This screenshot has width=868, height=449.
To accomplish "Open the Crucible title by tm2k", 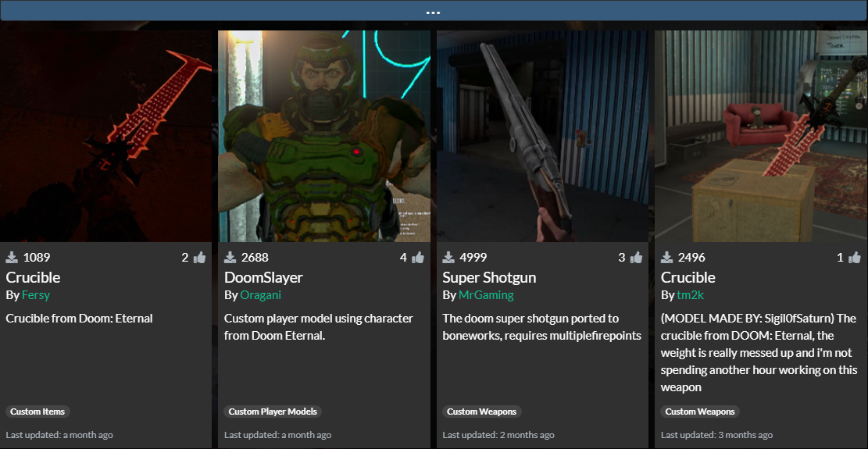I will [x=688, y=277].
